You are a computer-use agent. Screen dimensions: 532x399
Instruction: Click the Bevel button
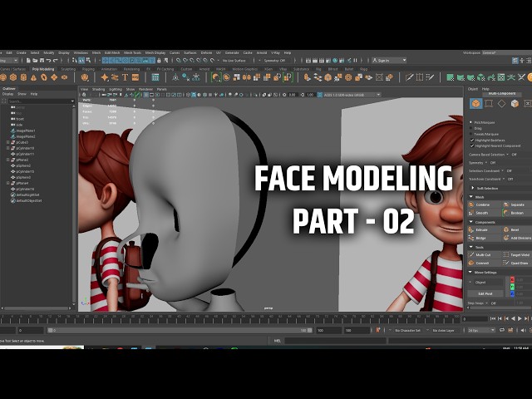(x=517, y=229)
